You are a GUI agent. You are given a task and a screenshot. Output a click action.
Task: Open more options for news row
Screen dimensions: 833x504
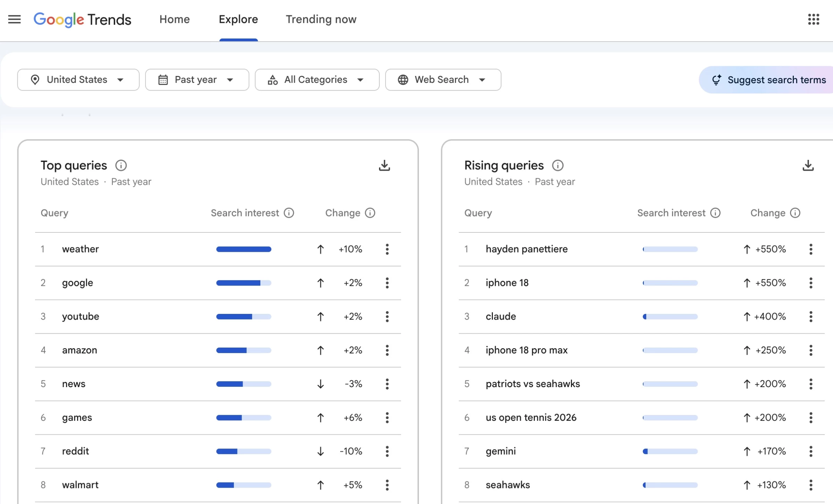point(387,384)
